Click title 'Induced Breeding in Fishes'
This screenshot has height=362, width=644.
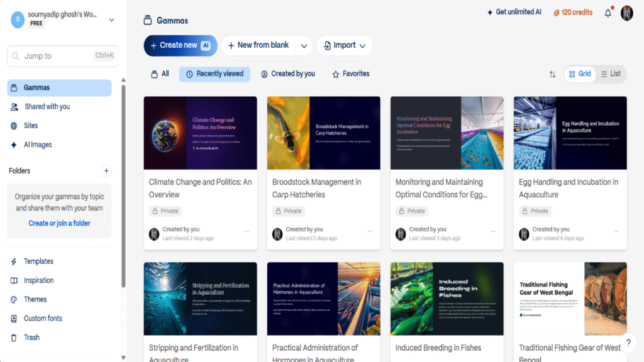(438, 348)
